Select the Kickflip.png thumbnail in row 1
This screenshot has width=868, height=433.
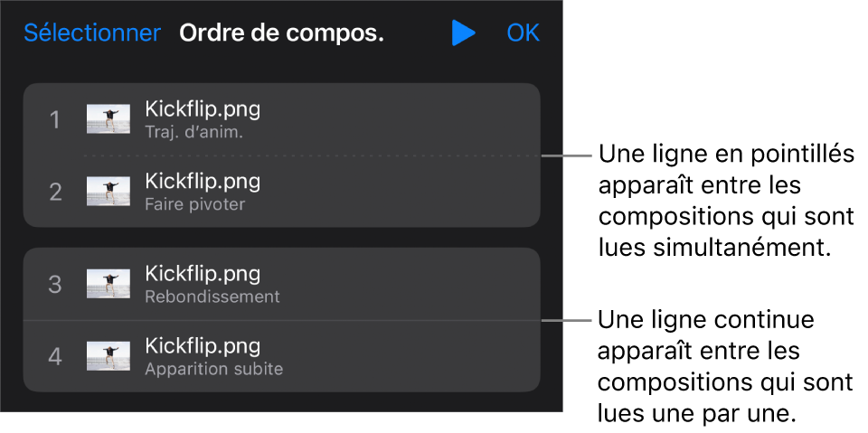(108, 119)
